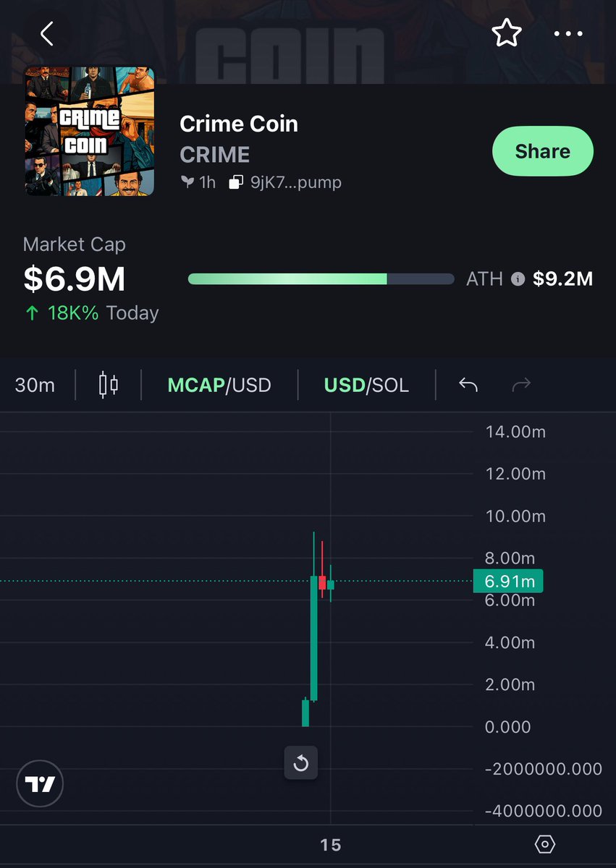Tap the 15 date axis label

(x=331, y=845)
